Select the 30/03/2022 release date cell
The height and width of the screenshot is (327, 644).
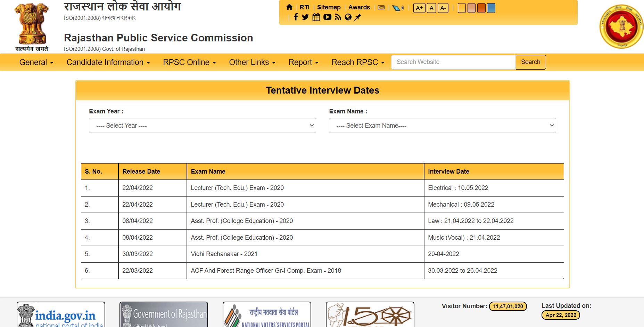(x=152, y=254)
